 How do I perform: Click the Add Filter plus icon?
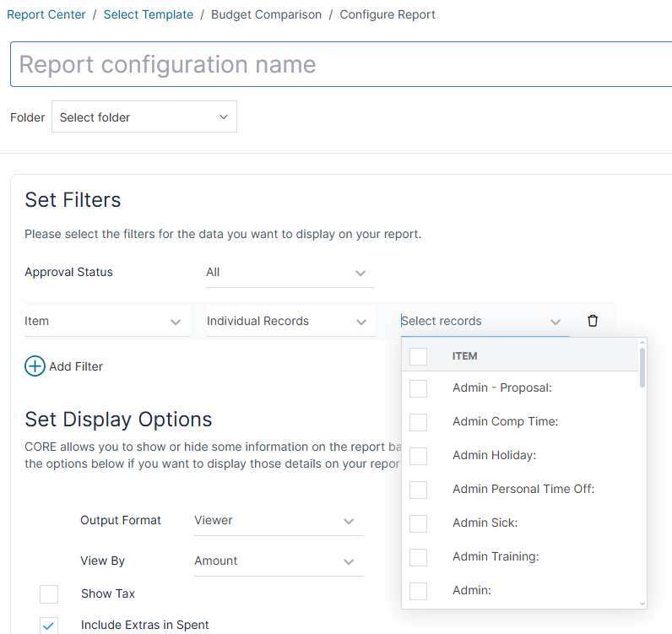35,366
